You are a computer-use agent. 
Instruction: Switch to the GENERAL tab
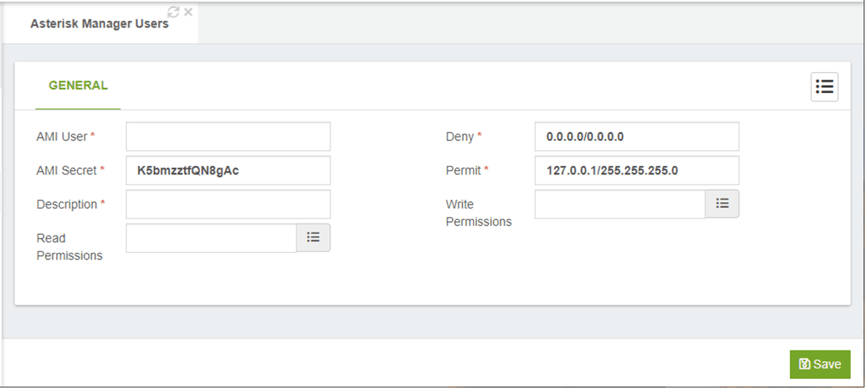[x=78, y=86]
